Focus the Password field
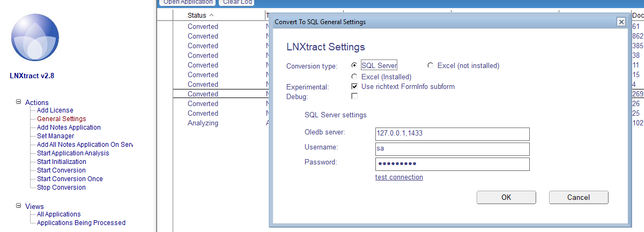Screen dimensions: 644x232 (452, 164)
